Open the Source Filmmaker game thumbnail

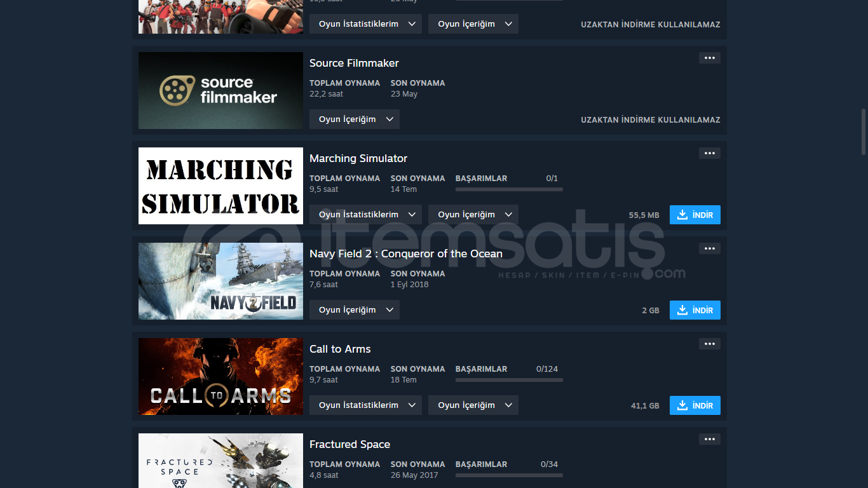click(220, 90)
